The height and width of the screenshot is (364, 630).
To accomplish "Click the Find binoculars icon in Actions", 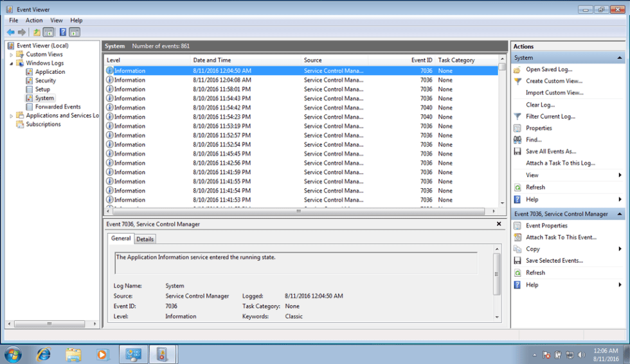I will pos(517,140).
